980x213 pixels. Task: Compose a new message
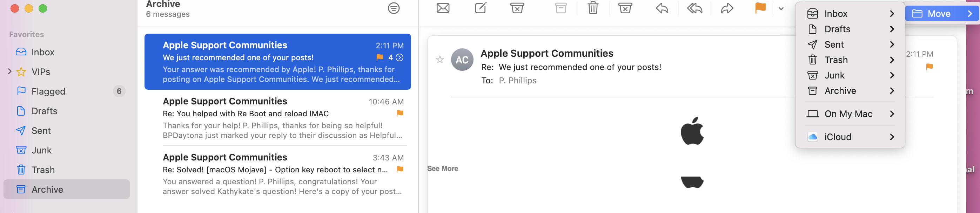481,8
